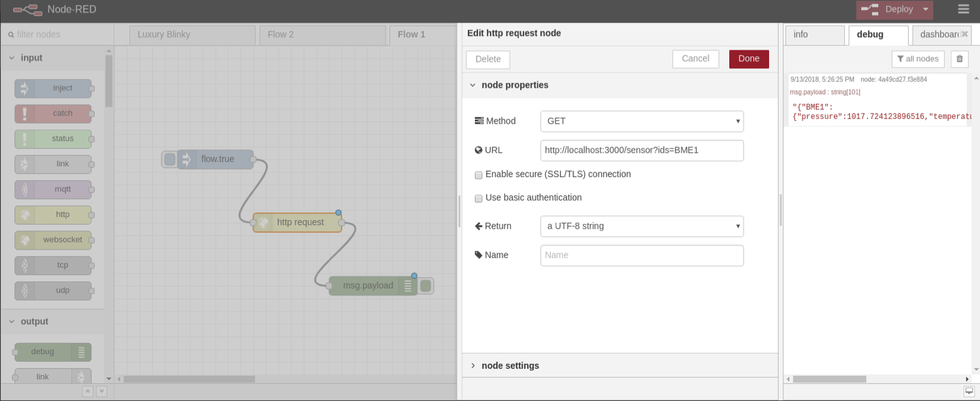
Task: Select the debug node under the output category
Action: coord(53,352)
